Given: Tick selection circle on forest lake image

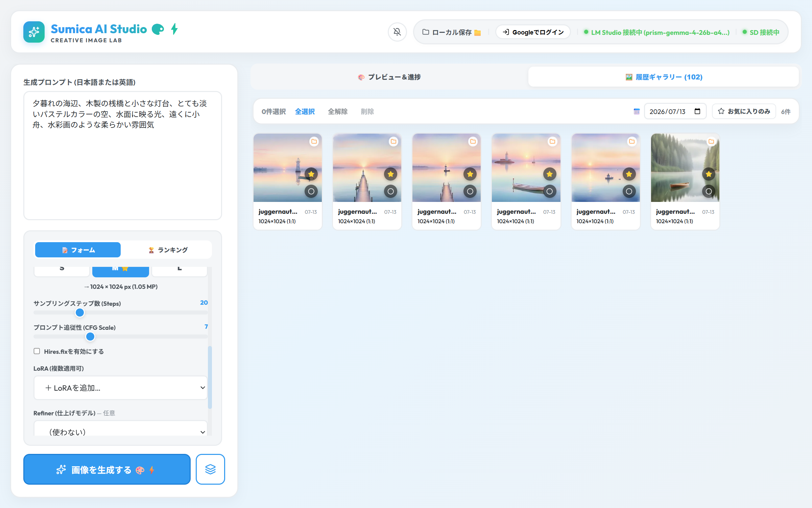Looking at the screenshot, I should pos(709,191).
